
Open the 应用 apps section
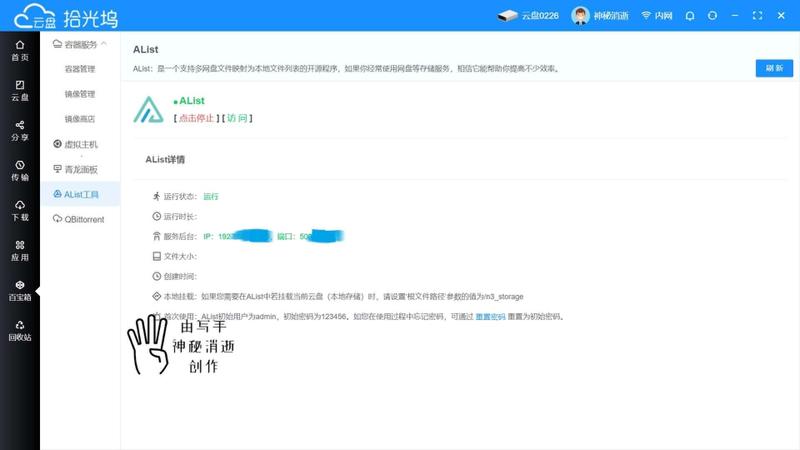pyautogui.click(x=20, y=251)
